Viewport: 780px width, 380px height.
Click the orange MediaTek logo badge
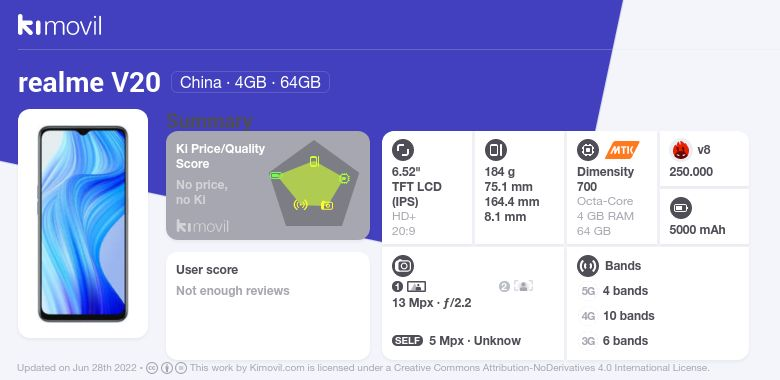point(622,150)
